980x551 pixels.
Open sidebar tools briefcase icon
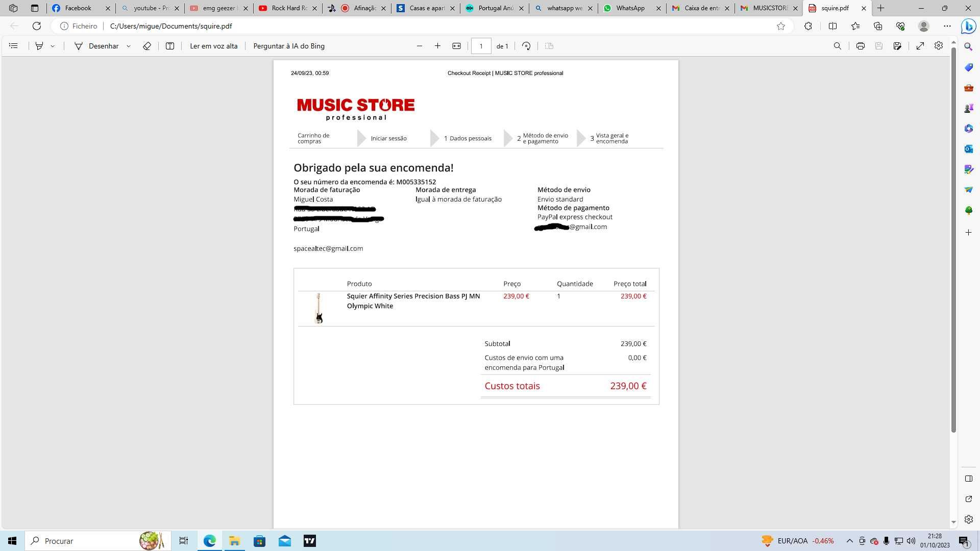(968, 88)
